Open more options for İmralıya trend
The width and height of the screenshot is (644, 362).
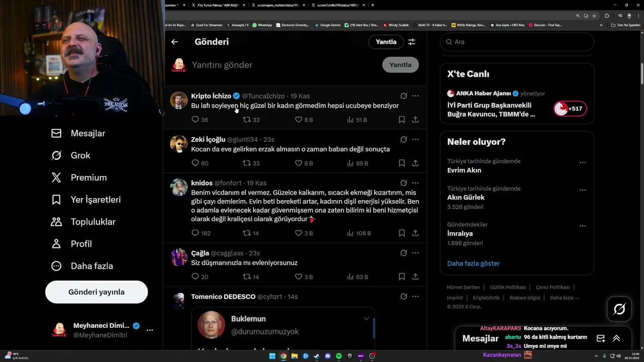coord(583,226)
